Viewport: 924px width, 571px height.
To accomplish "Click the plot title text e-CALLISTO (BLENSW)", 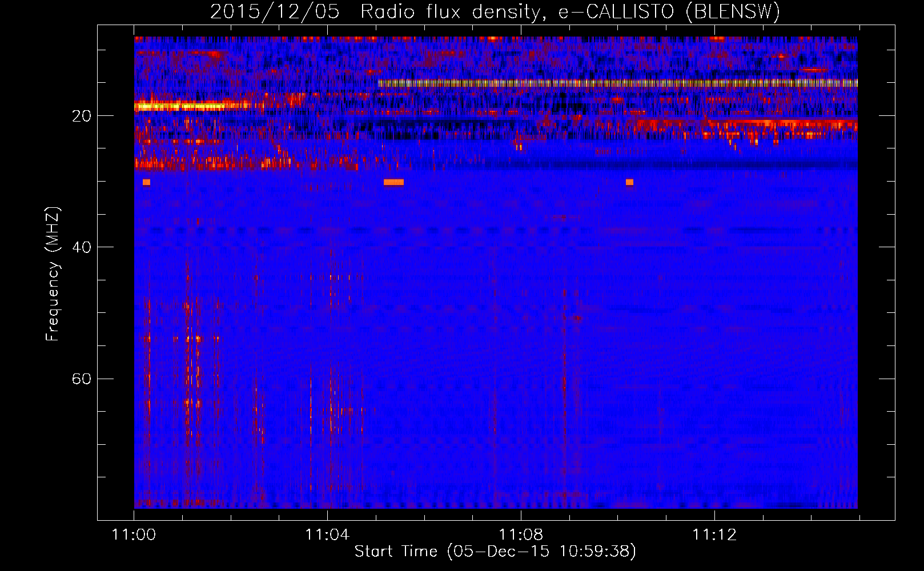I will pyautogui.click(x=669, y=11).
